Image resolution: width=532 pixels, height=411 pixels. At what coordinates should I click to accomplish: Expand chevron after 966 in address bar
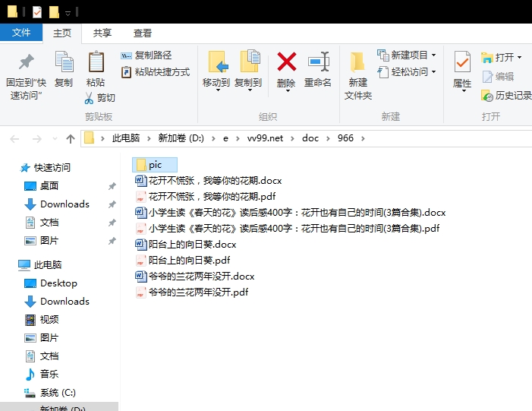[363, 138]
